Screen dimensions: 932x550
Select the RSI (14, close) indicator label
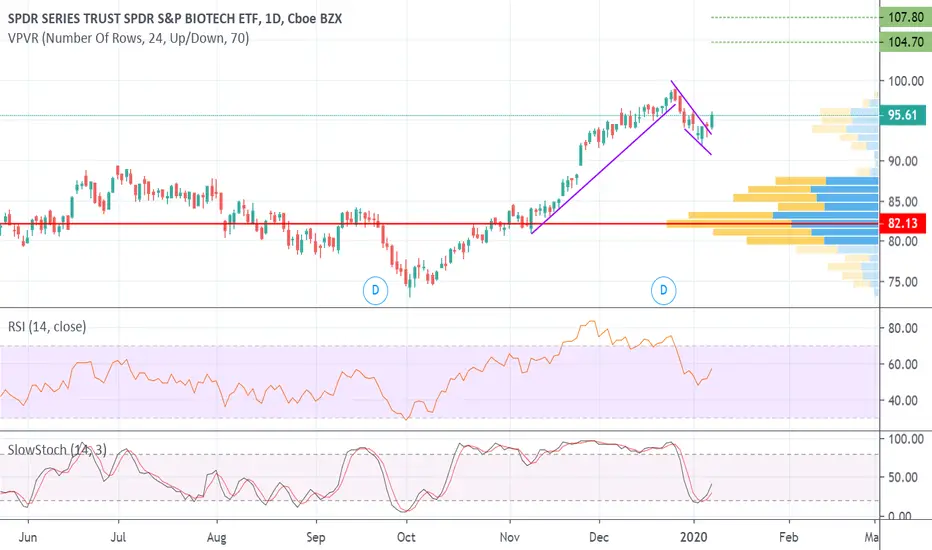(47, 326)
